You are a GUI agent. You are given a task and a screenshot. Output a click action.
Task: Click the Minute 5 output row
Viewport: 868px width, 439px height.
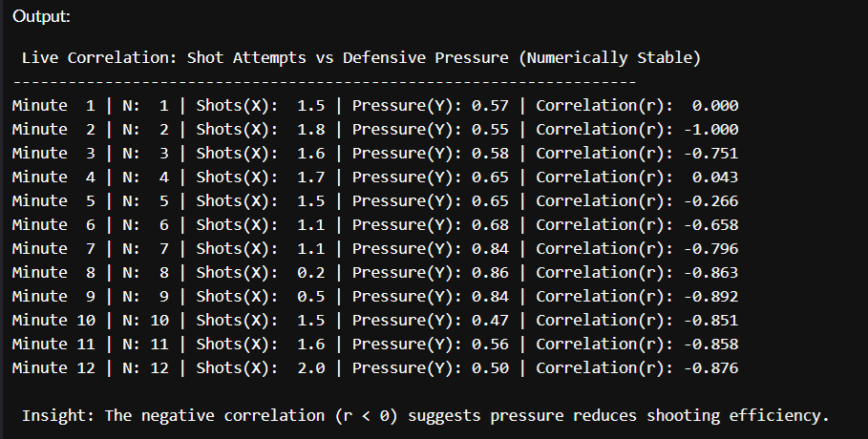[374, 201]
